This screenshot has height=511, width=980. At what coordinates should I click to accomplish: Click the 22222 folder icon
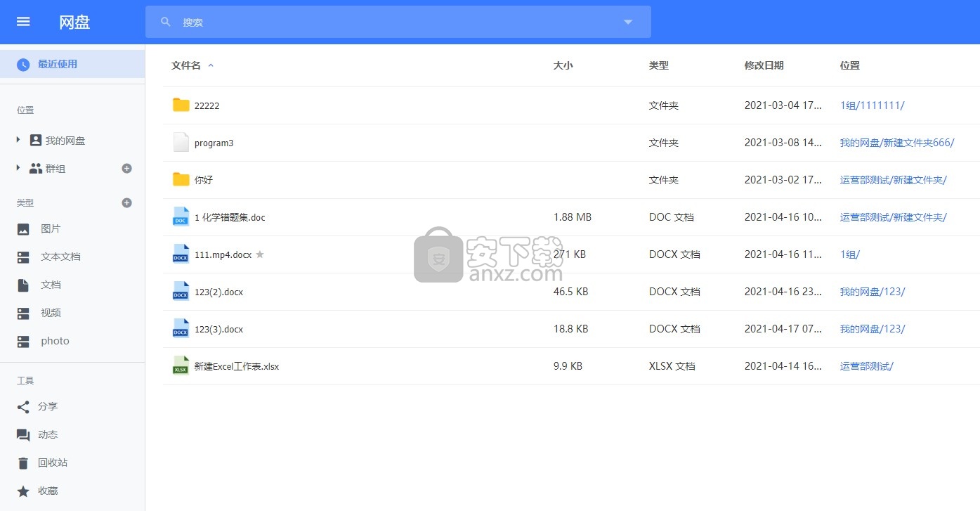click(181, 105)
